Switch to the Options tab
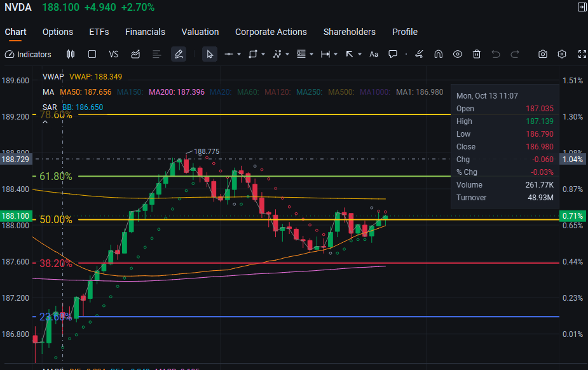The height and width of the screenshot is (370, 588). pyautogui.click(x=58, y=32)
